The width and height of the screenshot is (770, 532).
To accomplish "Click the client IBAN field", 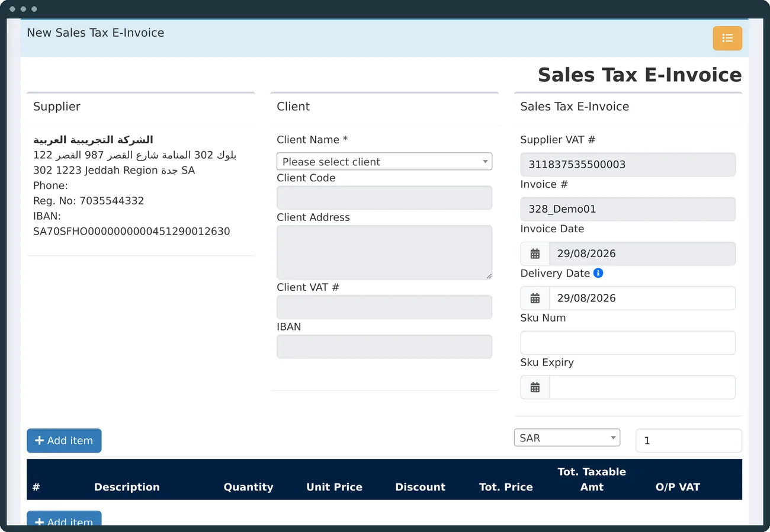I will click(384, 347).
